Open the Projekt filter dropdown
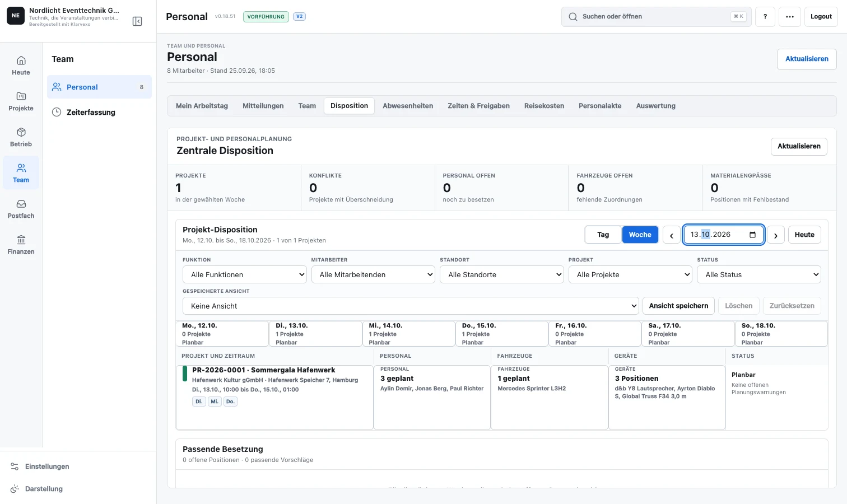 click(x=630, y=274)
